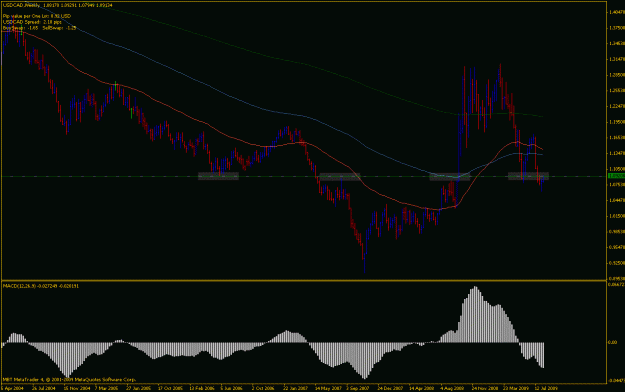Screen dimensions: 625x392
Task: Select the last gray zone rectangle near Jul 2009
Action: click(528, 176)
